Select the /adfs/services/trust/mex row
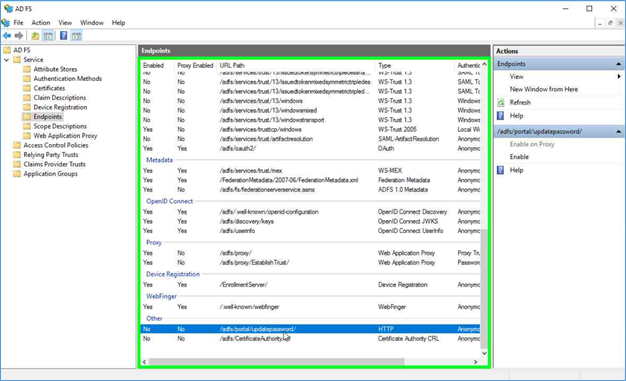626x381 pixels. point(310,171)
